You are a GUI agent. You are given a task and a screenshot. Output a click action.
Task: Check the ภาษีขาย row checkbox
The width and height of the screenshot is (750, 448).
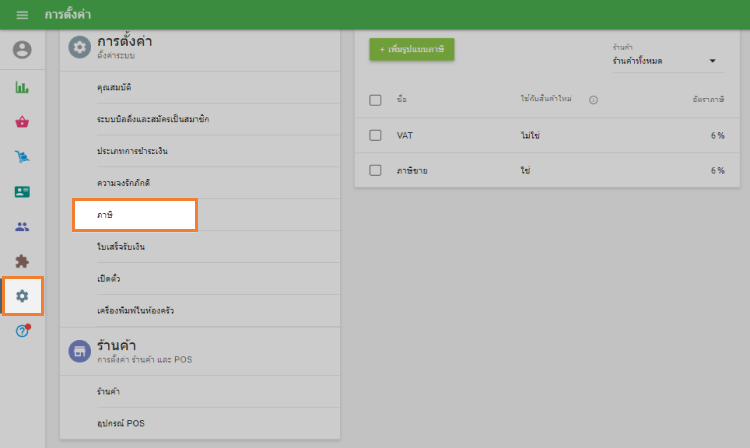(375, 170)
